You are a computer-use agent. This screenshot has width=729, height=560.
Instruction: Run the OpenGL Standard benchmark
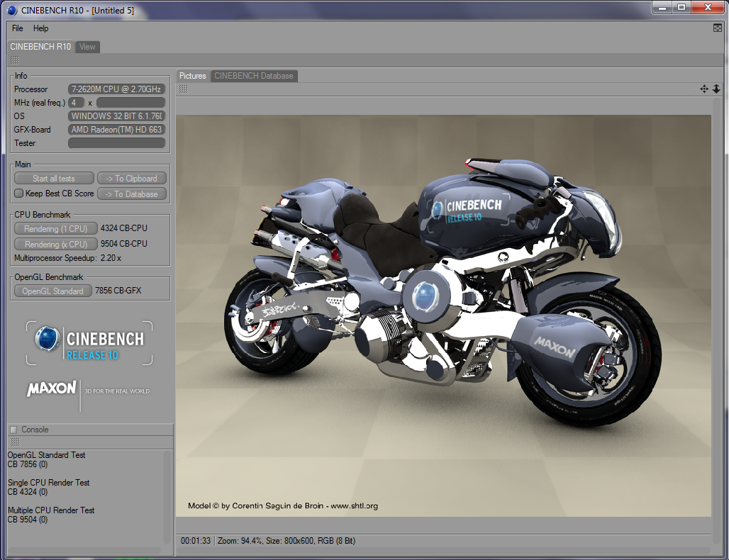[x=53, y=291]
